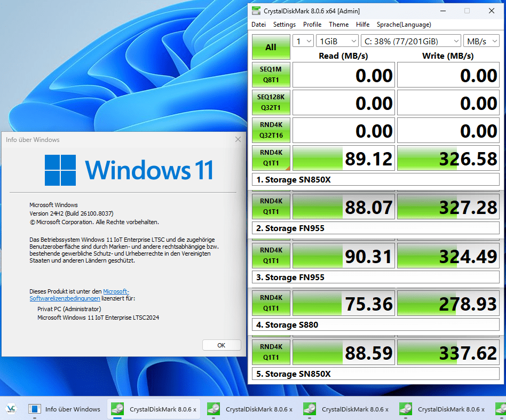Select the active CrystalDiskMark taskbar item
This screenshot has width=506, height=420.
click(154, 409)
